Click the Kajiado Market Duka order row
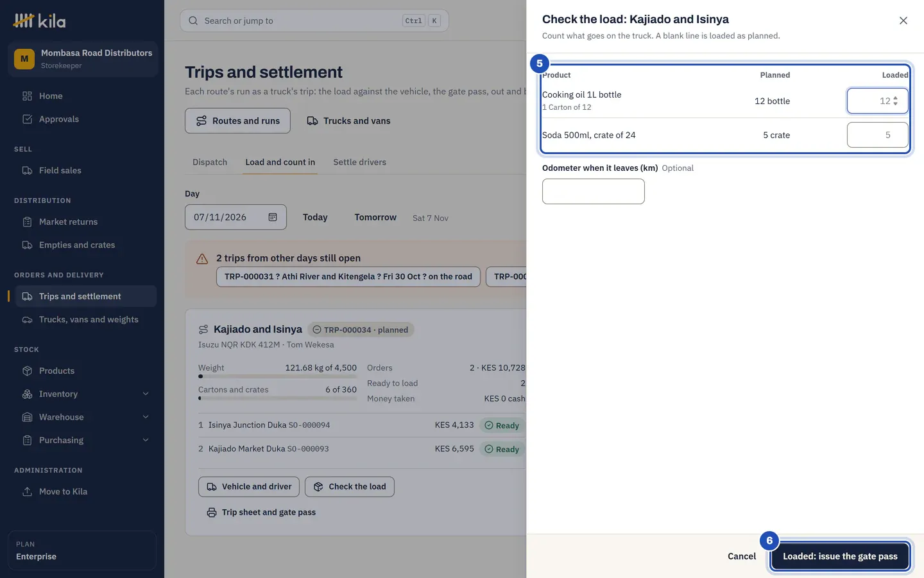Screen dimensions: 924x578 point(362,449)
